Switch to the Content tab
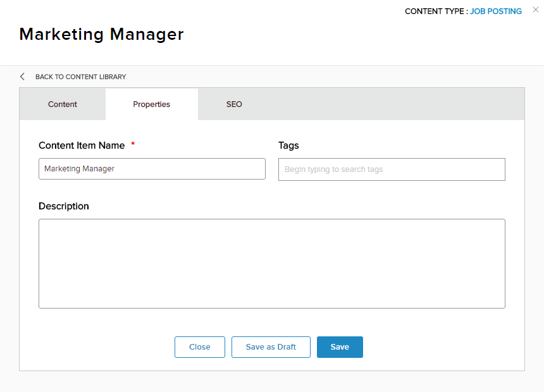544x392 pixels. pyautogui.click(x=63, y=104)
